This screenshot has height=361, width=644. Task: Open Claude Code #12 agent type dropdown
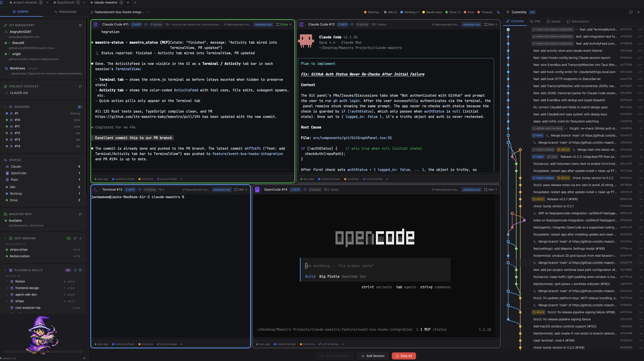point(305,24)
